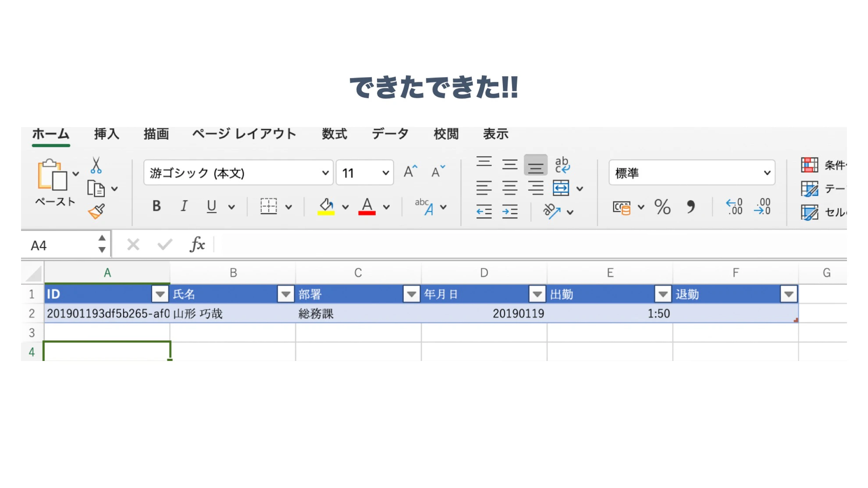Click Wrap Text icon
The width and height of the screenshot is (868, 488).
pyautogui.click(x=562, y=165)
